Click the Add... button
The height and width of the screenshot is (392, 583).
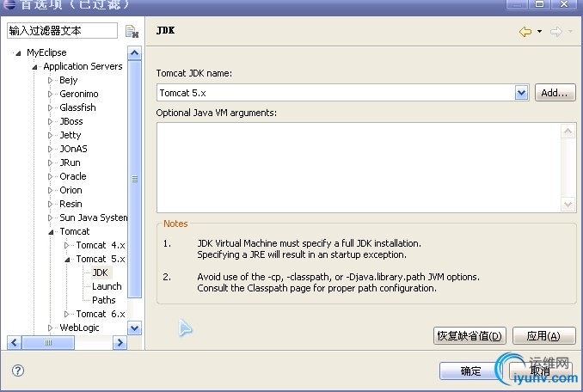[x=555, y=93]
